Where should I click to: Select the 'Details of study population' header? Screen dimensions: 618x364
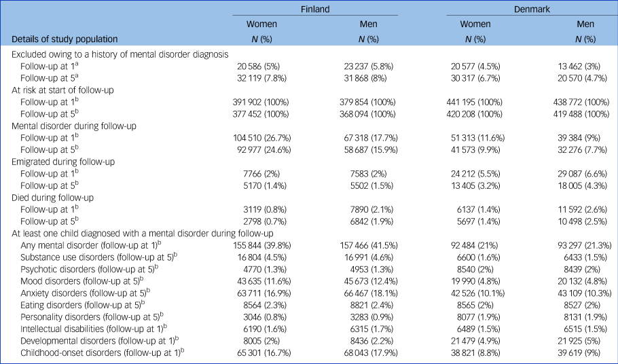[65, 39]
